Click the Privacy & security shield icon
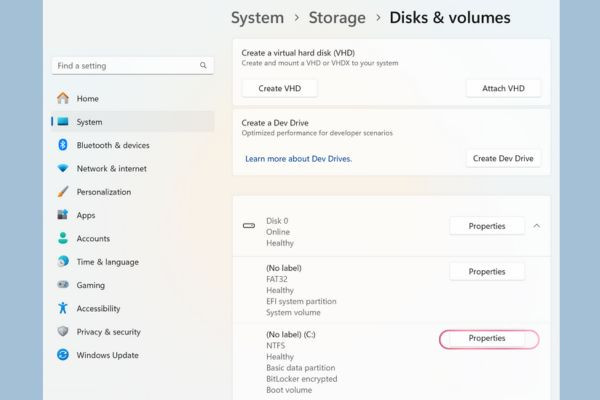Screen dimensions: 600x400 click(63, 331)
